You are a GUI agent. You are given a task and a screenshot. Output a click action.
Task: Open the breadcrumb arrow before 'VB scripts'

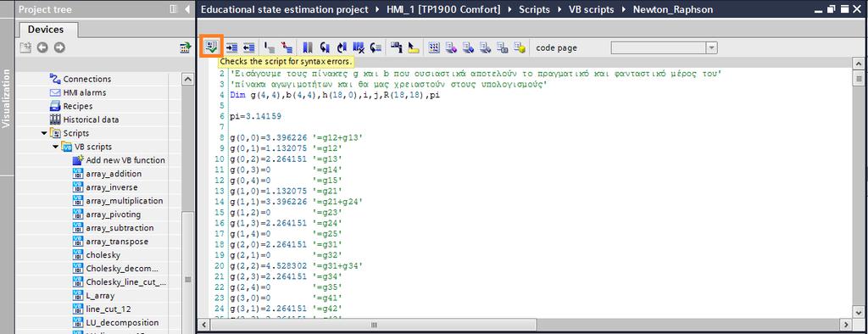559,9
